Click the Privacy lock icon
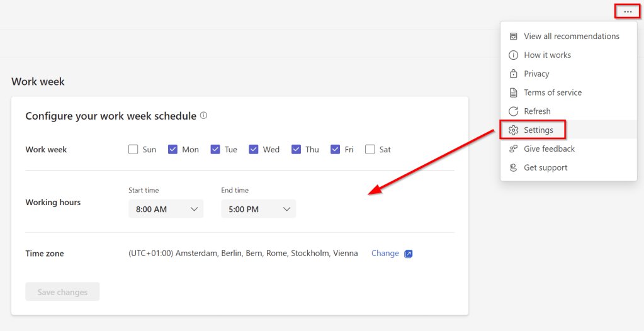 coord(514,74)
